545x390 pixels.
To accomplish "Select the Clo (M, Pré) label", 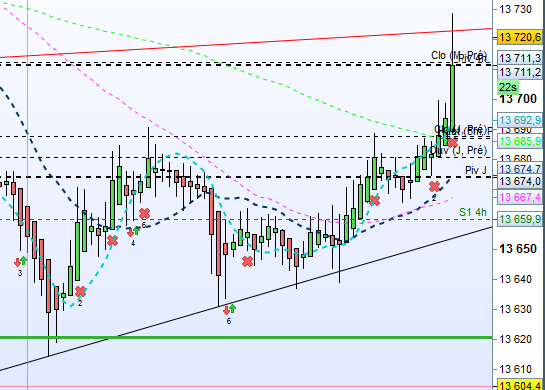I will pyautogui.click(x=459, y=55).
